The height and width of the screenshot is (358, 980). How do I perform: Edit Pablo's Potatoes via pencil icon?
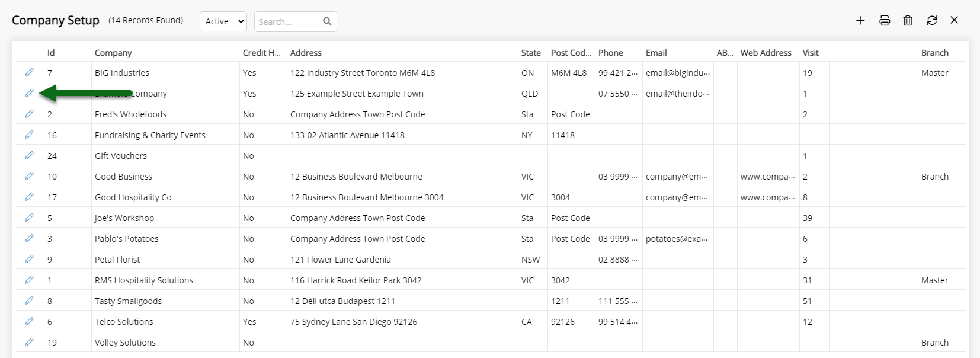(29, 238)
